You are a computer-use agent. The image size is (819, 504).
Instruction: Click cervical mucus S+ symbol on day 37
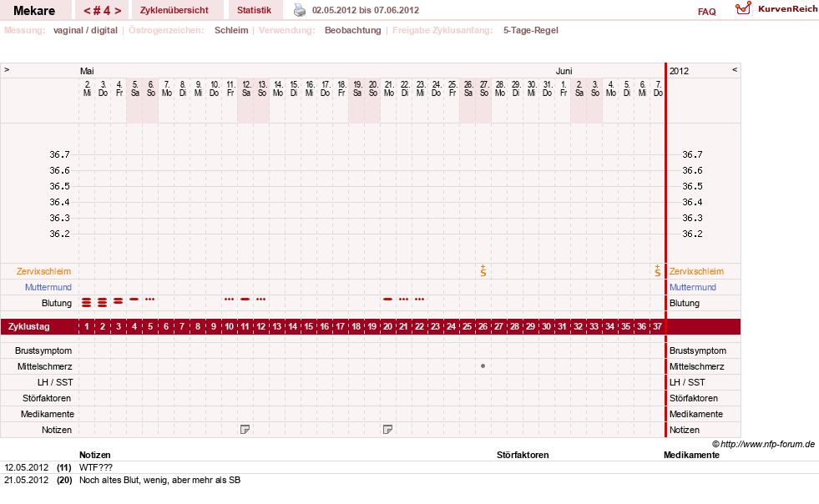(658, 270)
